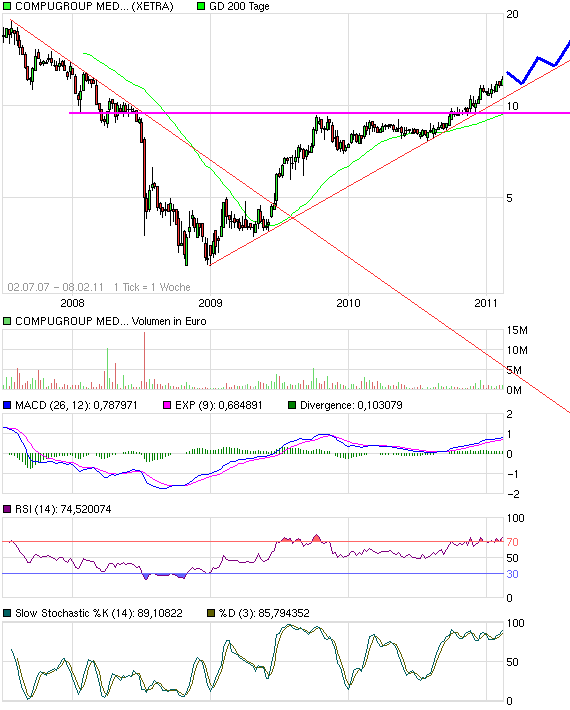570x710 pixels.
Task: Click the tall green volume bar in early 2008
Action: [x=108, y=369]
